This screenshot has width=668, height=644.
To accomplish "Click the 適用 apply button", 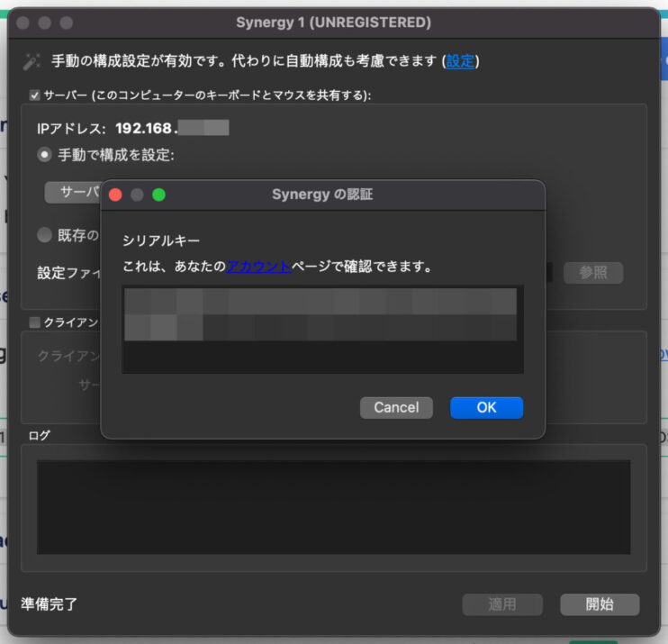I will pyautogui.click(x=502, y=604).
